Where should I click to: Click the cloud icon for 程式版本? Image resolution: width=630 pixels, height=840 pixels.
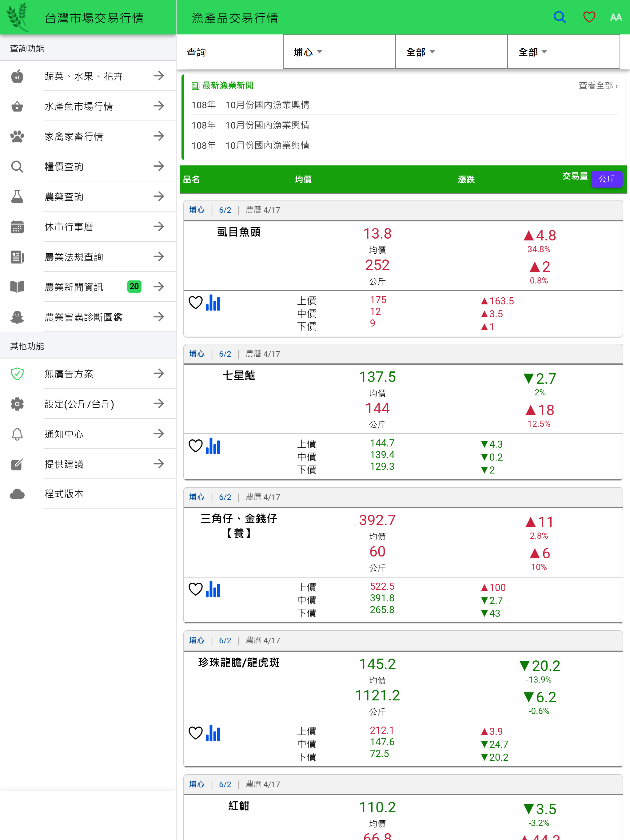pyautogui.click(x=17, y=494)
